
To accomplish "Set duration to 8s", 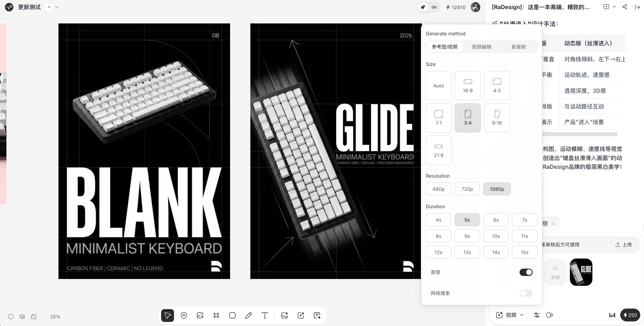I will point(438,236).
